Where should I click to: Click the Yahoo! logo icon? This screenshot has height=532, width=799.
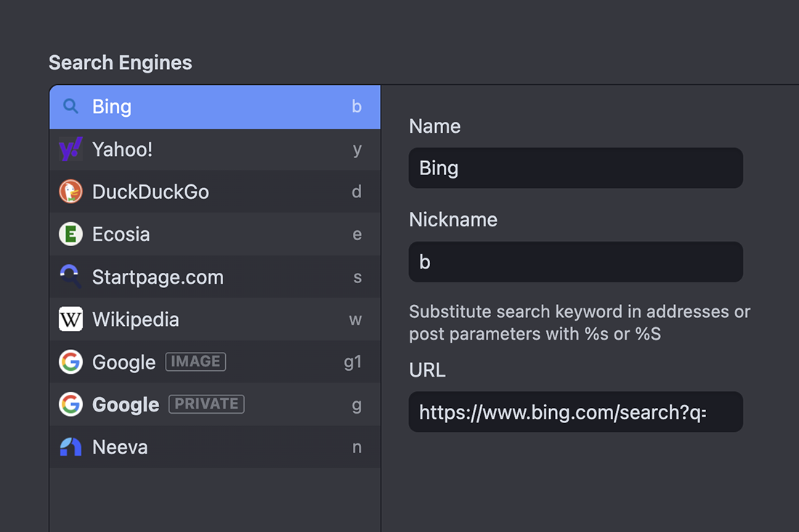(x=70, y=150)
